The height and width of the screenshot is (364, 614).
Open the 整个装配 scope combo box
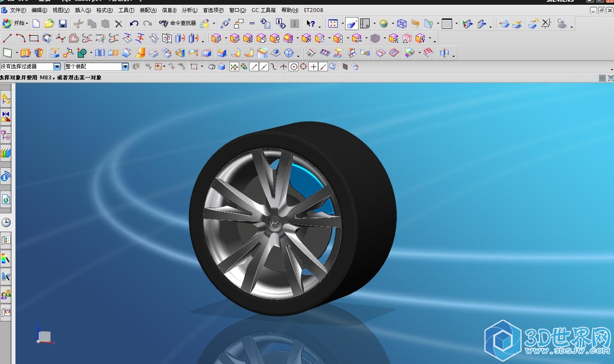pos(97,67)
